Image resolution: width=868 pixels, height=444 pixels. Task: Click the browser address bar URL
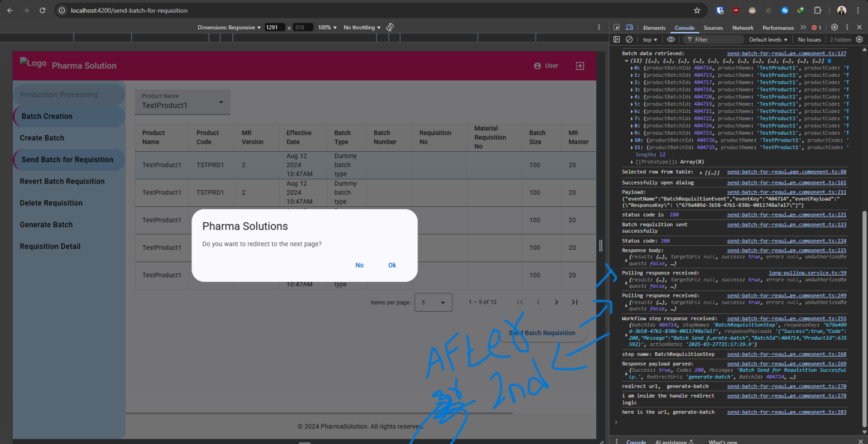click(128, 10)
